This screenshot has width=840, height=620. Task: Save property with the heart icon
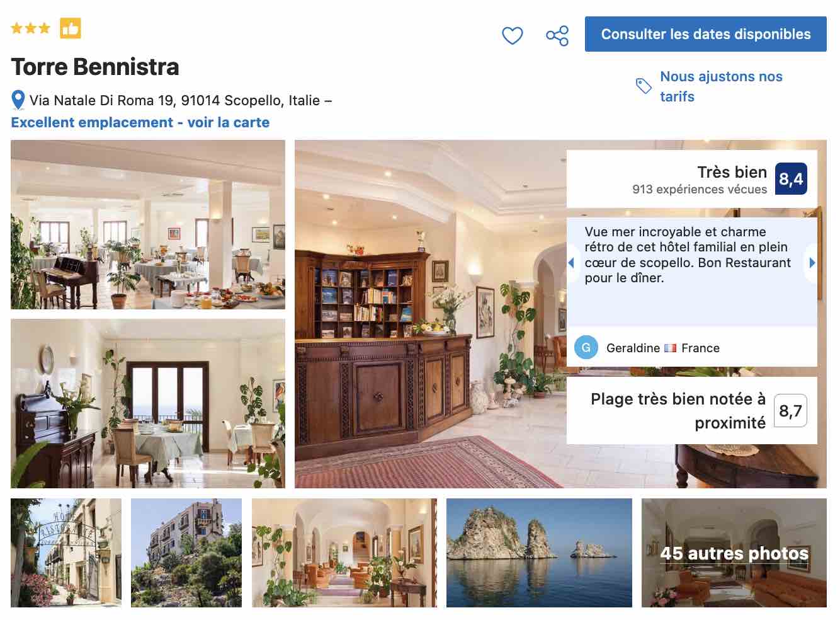(512, 35)
